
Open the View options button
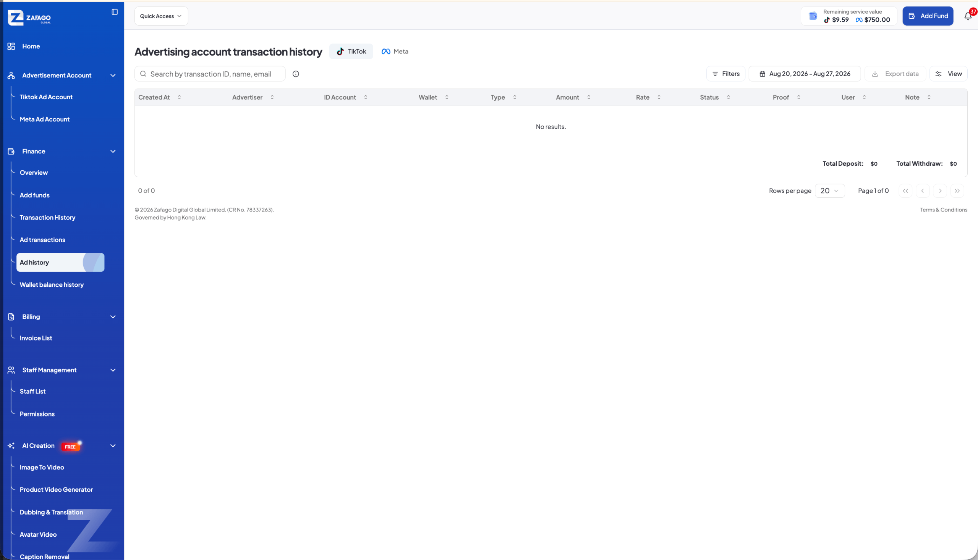pos(949,74)
